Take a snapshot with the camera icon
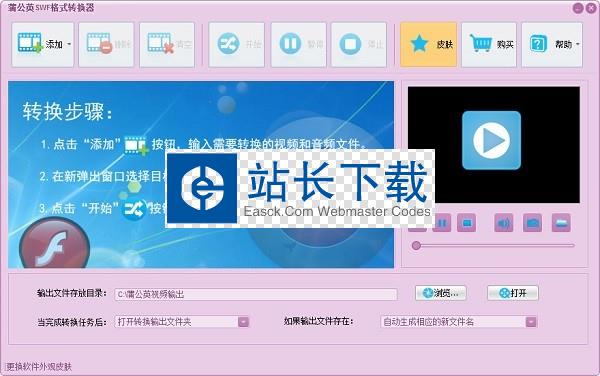The width and height of the screenshot is (600, 376). click(x=532, y=223)
